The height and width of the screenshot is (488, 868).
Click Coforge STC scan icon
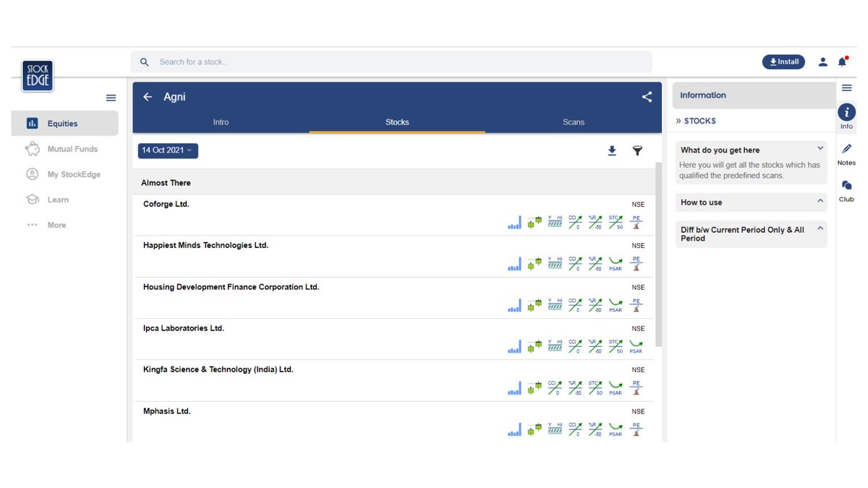(x=616, y=223)
